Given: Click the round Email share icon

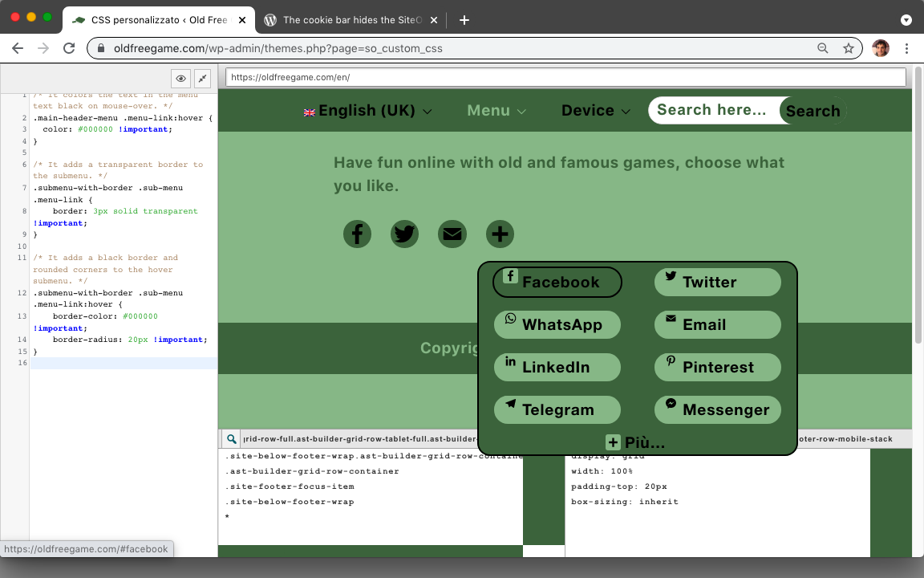Looking at the screenshot, I should (452, 234).
